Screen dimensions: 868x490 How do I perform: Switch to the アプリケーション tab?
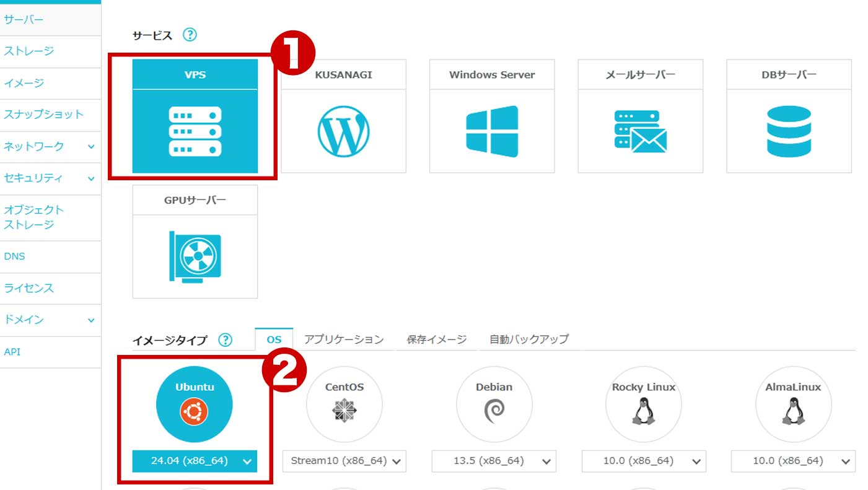344,339
